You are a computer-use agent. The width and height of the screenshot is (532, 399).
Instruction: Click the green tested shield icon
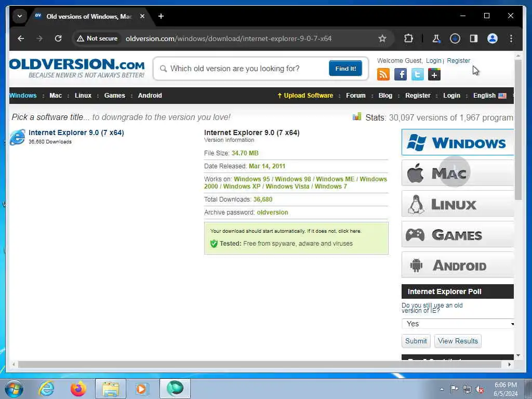click(214, 243)
